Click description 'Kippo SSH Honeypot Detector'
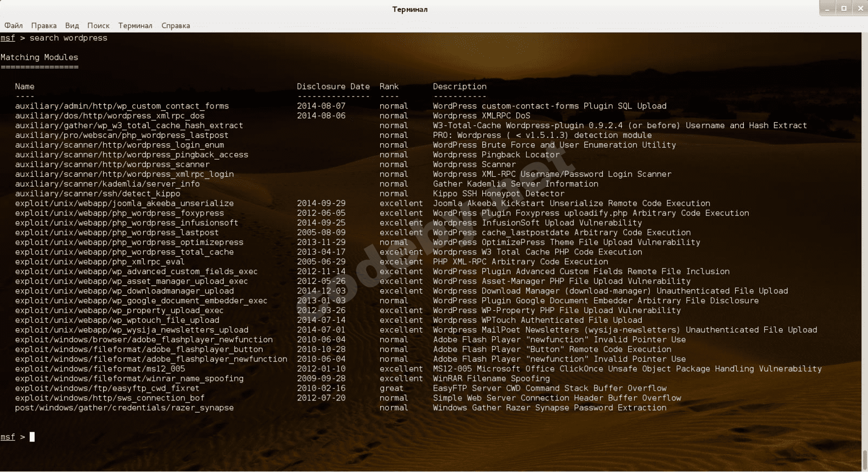Screen dimensions: 868x472 click(x=499, y=194)
